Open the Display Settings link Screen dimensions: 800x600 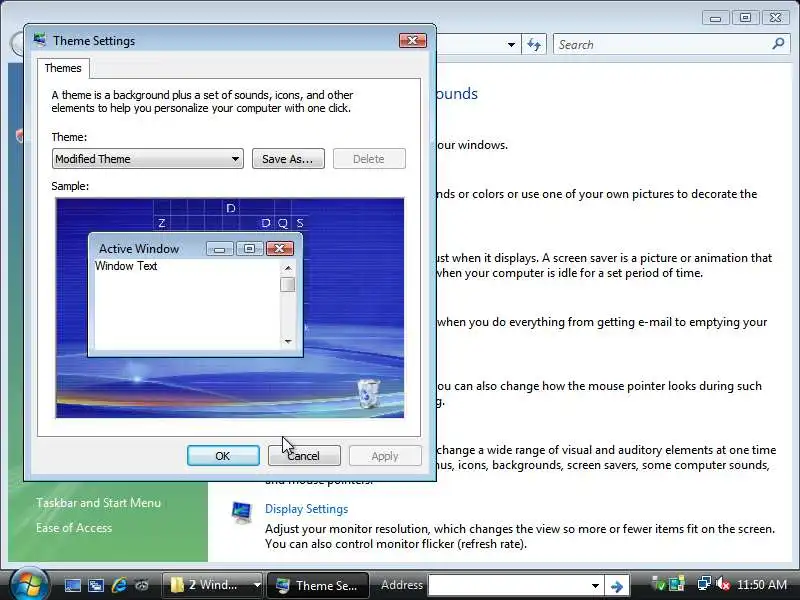tap(306, 509)
